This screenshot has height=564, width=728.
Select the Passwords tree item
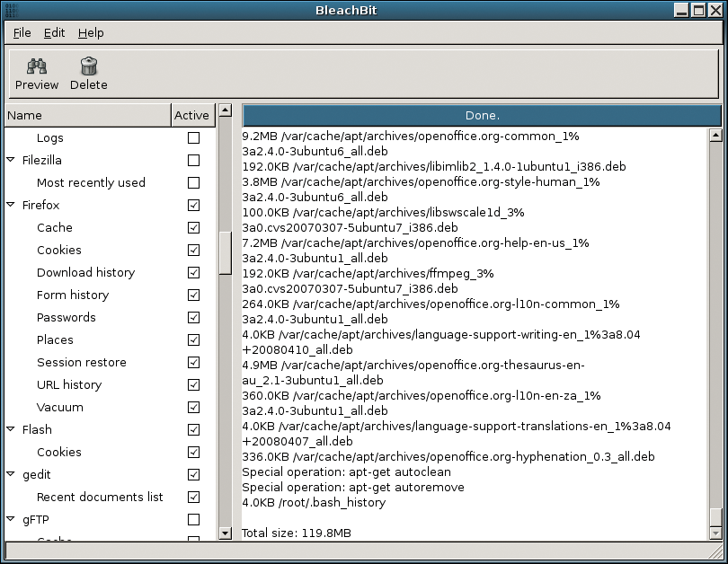click(x=67, y=318)
